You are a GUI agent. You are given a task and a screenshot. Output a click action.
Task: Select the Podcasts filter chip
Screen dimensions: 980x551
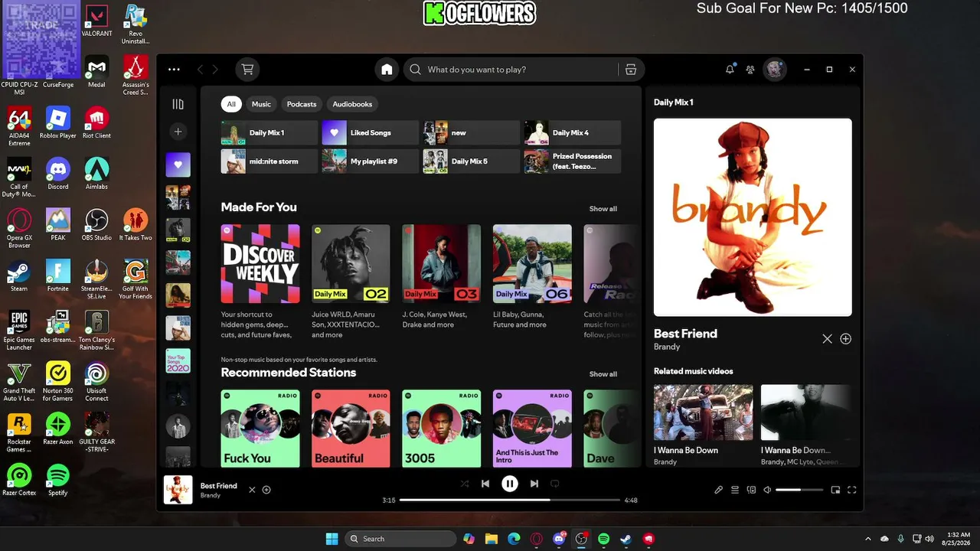point(302,104)
